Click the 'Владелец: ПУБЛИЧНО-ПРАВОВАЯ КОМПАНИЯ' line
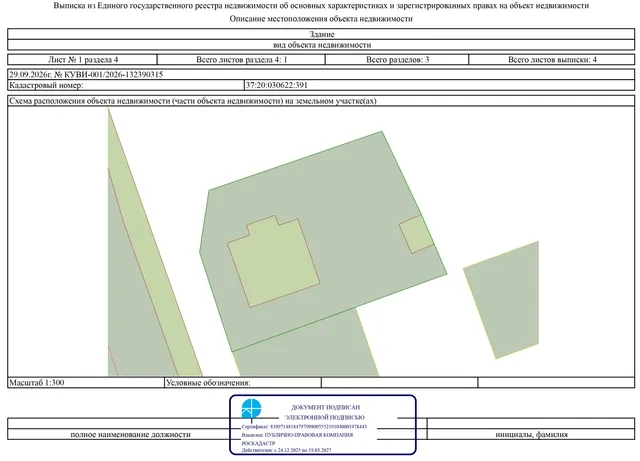The width and height of the screenshot is (640, 461). click(297, 435)
